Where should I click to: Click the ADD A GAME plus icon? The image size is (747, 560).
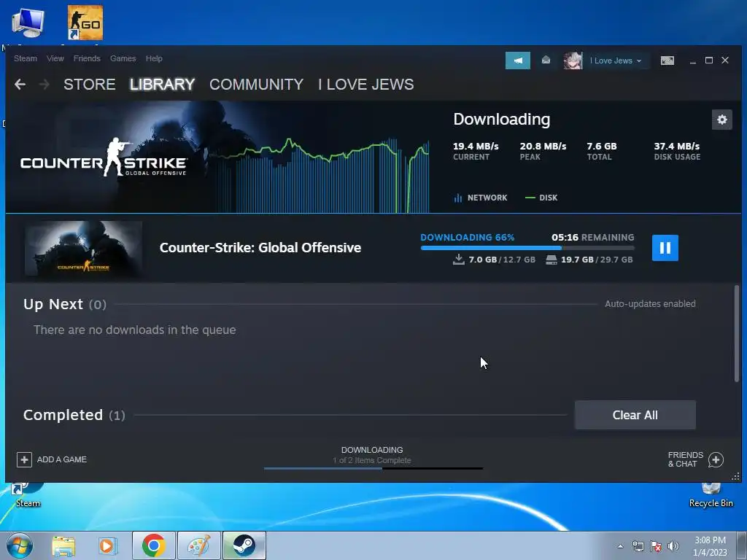[24, 459]
